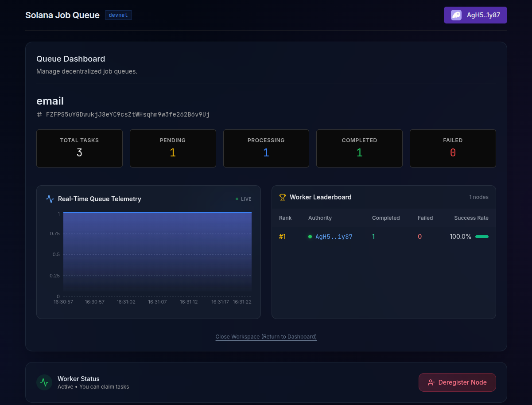Image resolution: width=532 pixels, height=405 pixels.
Task: Click the telemetry pulse icon
Action: 50,199
